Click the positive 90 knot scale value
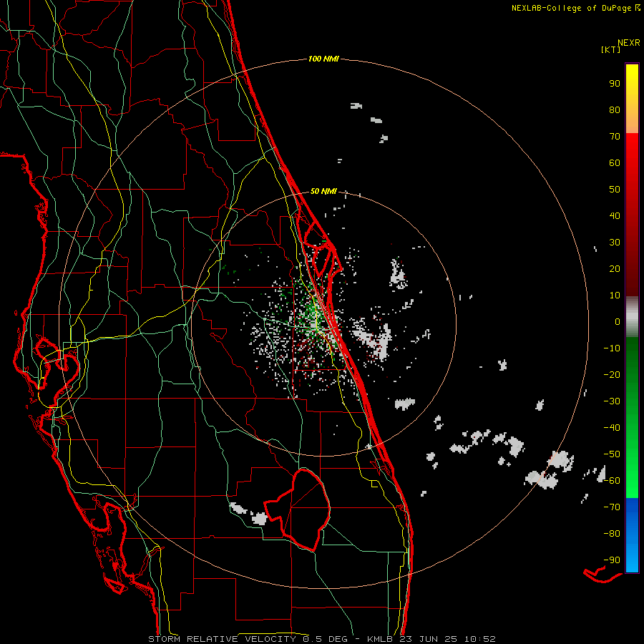 click(615, 84)
